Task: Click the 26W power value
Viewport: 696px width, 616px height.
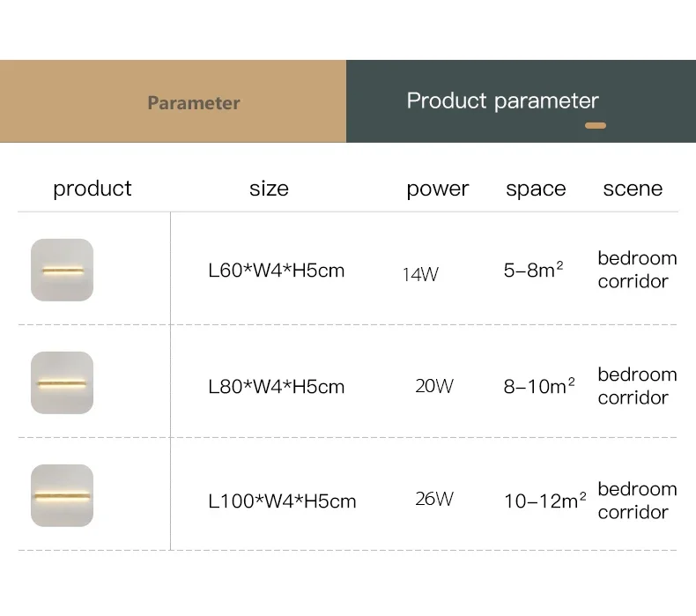Action: pyautogui.click(x=434, y=499)
